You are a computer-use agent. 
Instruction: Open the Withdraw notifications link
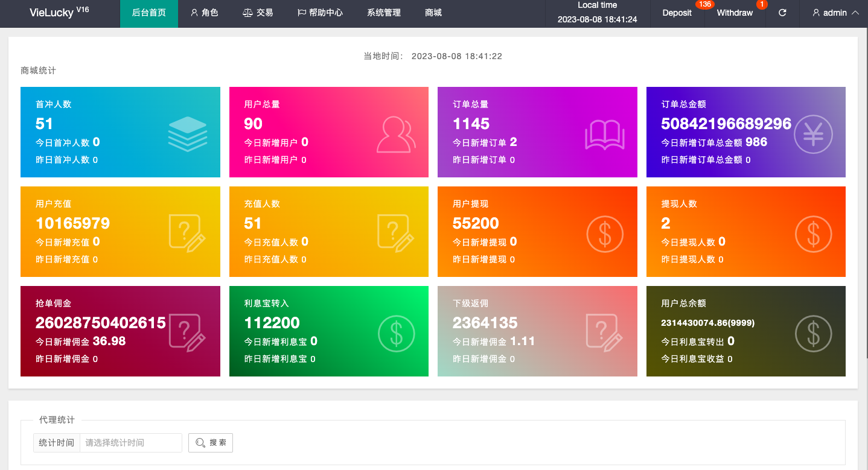click(735, 13)
